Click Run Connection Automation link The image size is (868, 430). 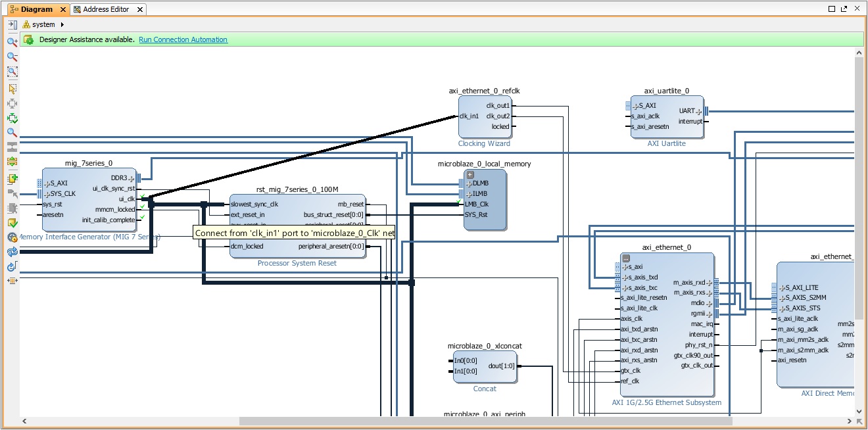coord(183,39)
